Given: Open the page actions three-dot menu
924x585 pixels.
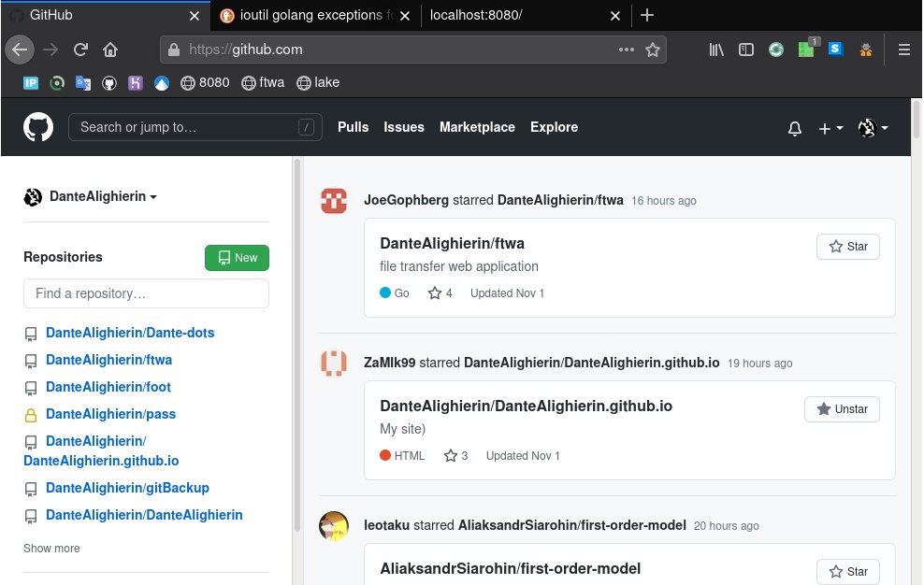Looking at the screenshot, I should coord(627,50).
